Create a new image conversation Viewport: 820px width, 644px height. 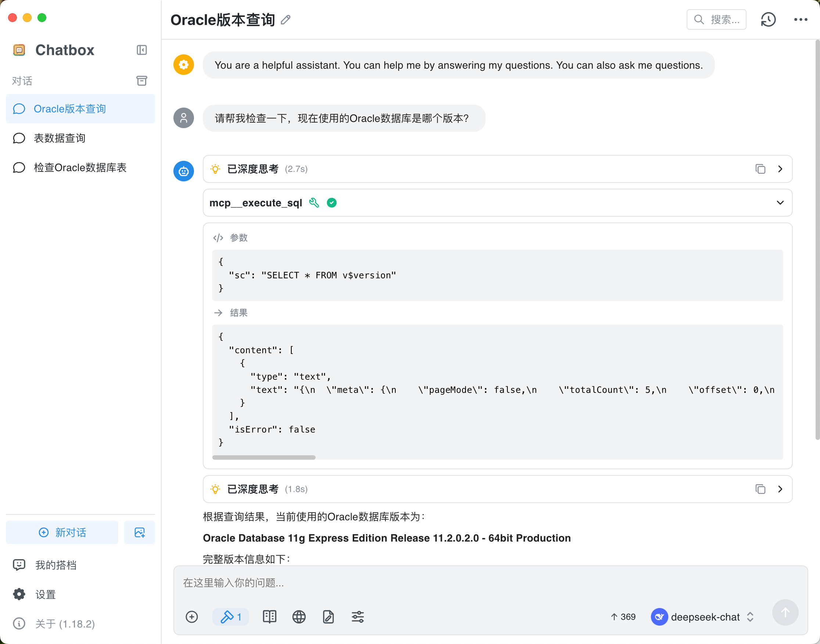coord(140,532)
